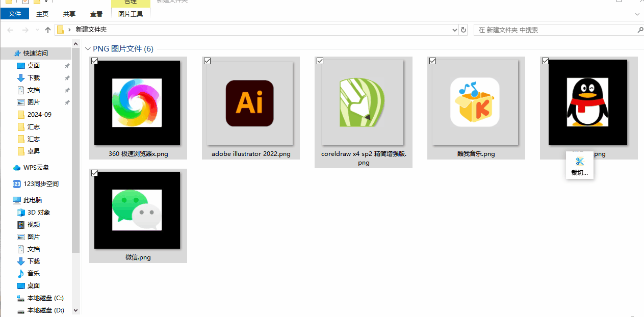The image size is (644, 317).
Task: Uncheck the adobe illustrator 2022.png checkbox
Action: (x=207, y=61)
